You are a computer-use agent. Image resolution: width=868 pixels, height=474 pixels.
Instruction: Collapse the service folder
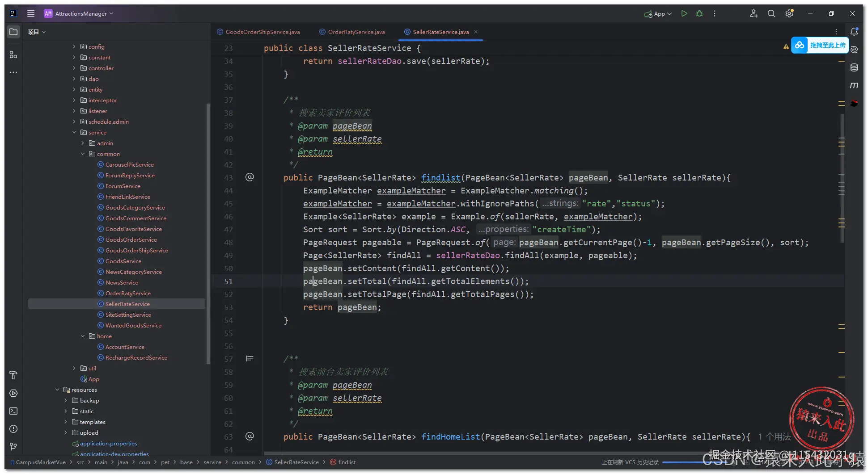[x=74, y=132]
